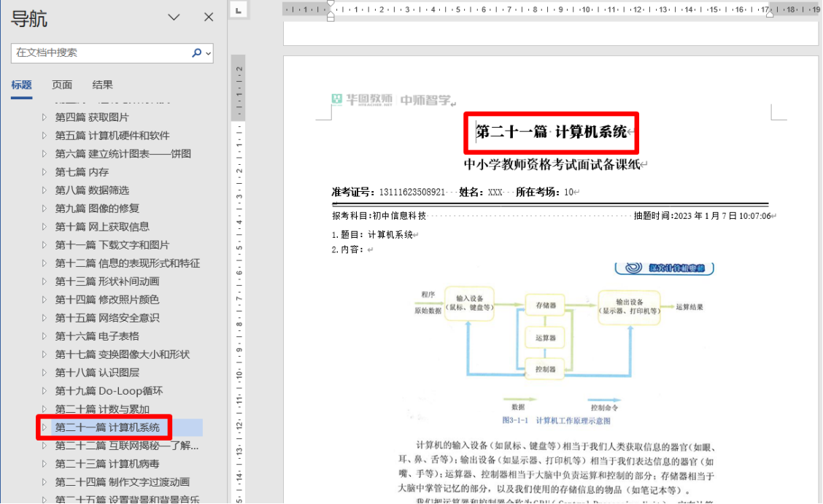Open the navigation pane options chevron
Screen dimensions: 823x504
tap(174, 18)
